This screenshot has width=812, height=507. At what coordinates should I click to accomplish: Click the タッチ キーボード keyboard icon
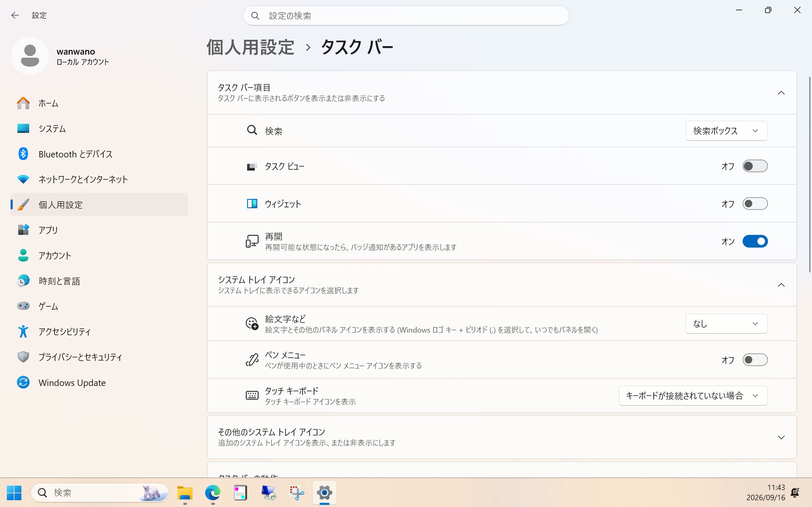(x=252, y=396)
